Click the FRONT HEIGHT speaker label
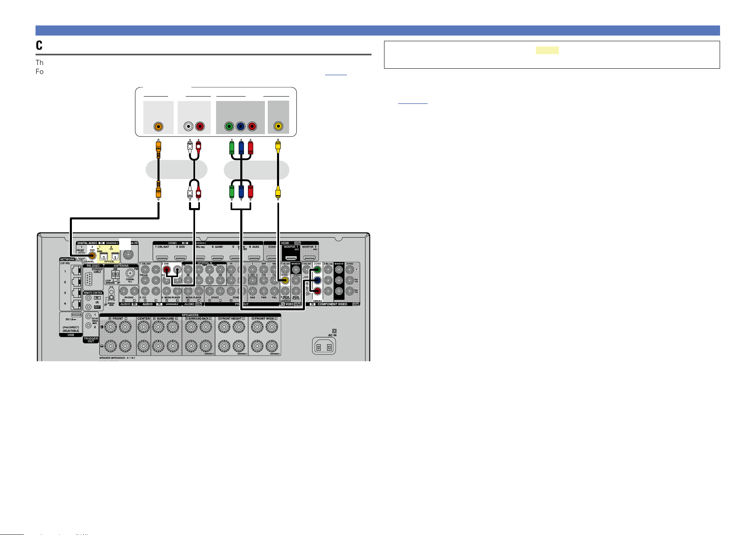The image size is (756, 535). pyautogui.click(x=231, y=318)
